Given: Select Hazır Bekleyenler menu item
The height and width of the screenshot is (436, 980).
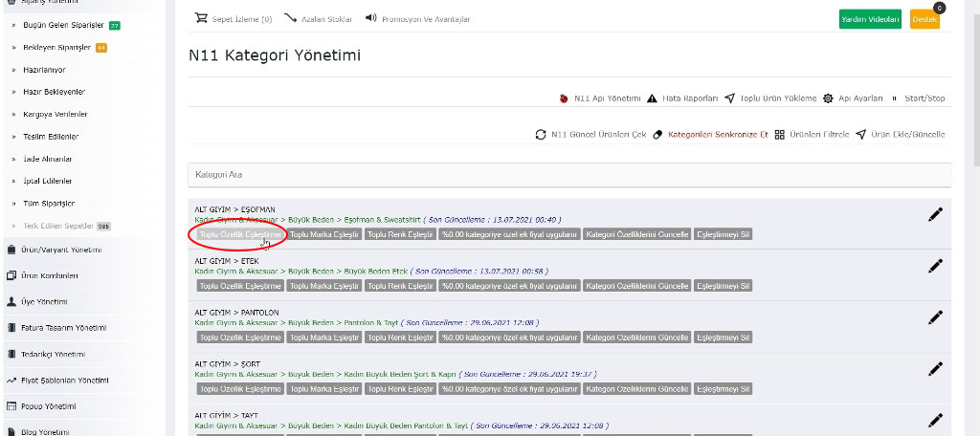Looking at the screenshot, I should [x=54, y=92].
